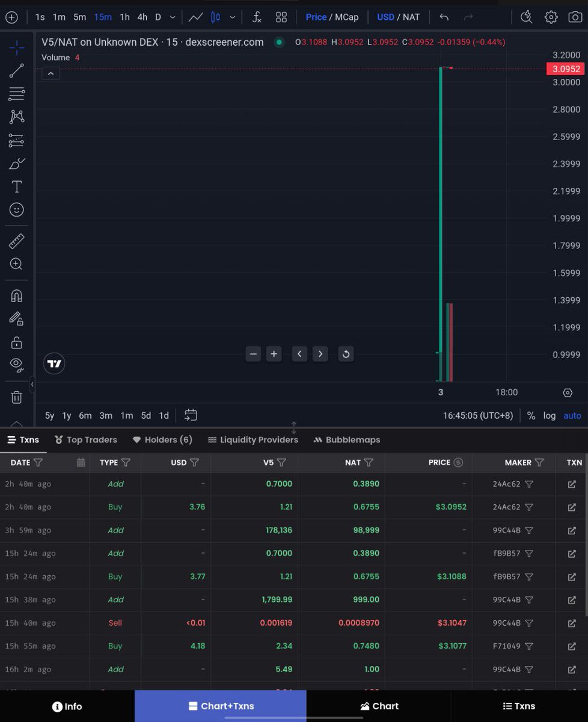Switch to the 1s interval

[40, 17]
